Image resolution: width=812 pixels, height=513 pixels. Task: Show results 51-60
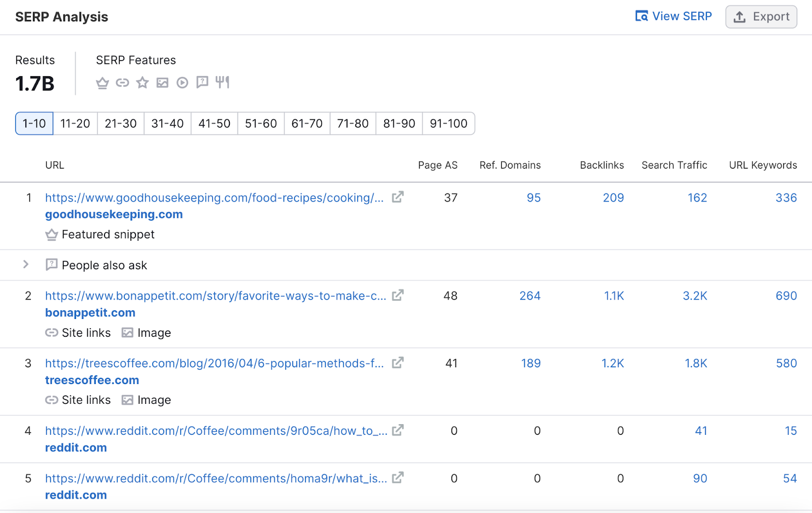pyautogui.click(x=261, y=123)
